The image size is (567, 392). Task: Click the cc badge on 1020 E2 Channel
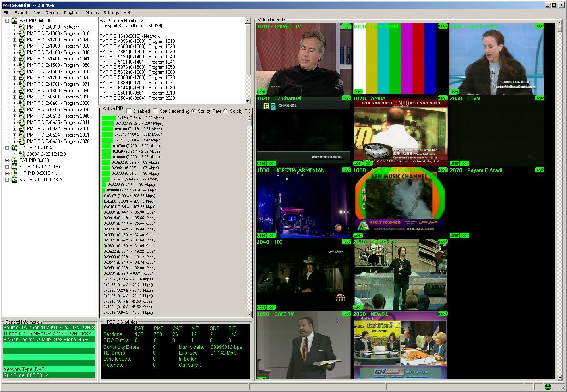click(271, 163)
